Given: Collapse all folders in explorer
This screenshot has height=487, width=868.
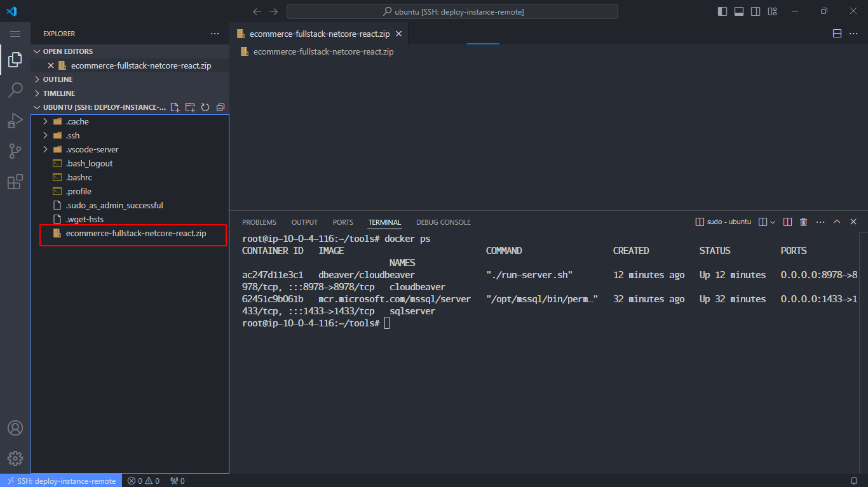Looking at the screenshot, I should (x=220, y=107).
